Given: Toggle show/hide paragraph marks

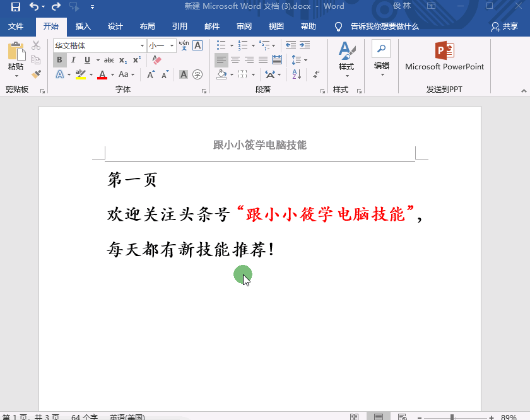Looking at the screenshot, I should coord(316,74).
